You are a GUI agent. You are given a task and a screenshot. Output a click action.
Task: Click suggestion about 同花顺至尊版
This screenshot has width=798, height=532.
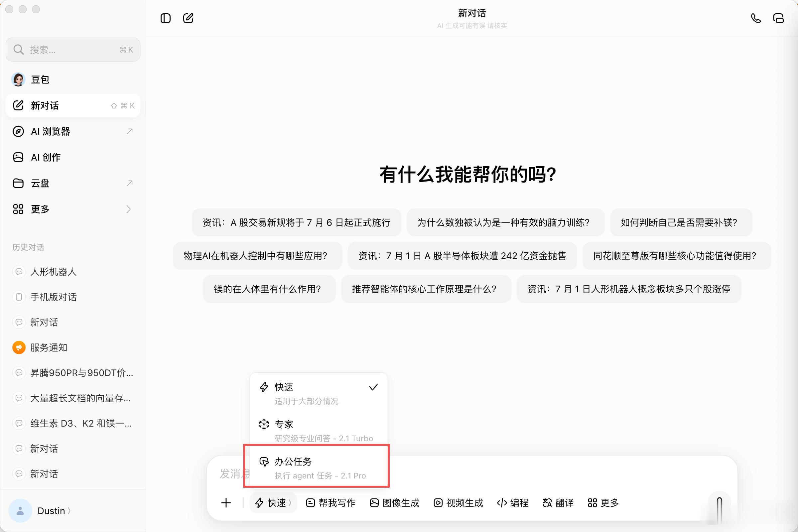tap(677, 256)
